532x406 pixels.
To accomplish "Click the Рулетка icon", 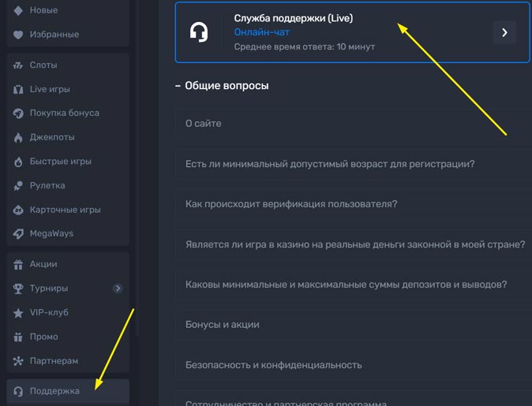I will click(18, 186).
